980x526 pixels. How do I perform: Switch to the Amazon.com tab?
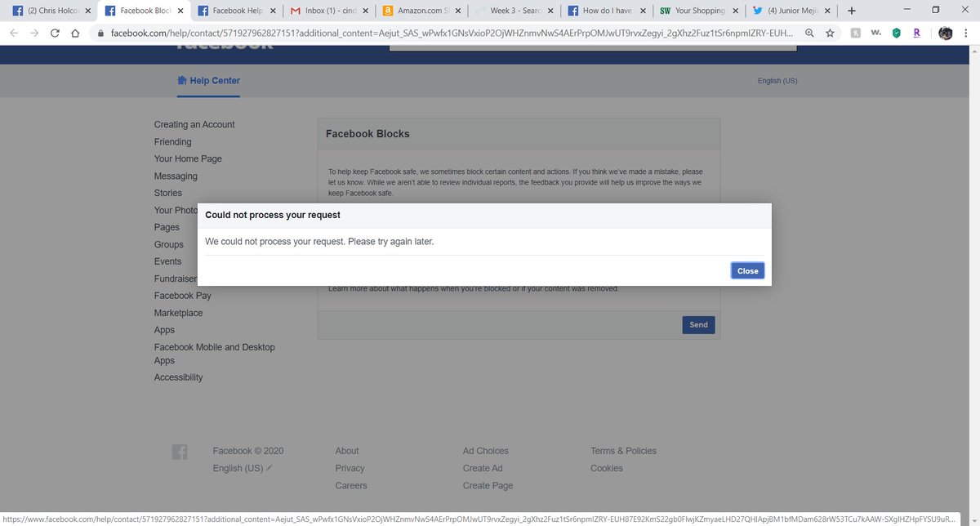point(420,11)
